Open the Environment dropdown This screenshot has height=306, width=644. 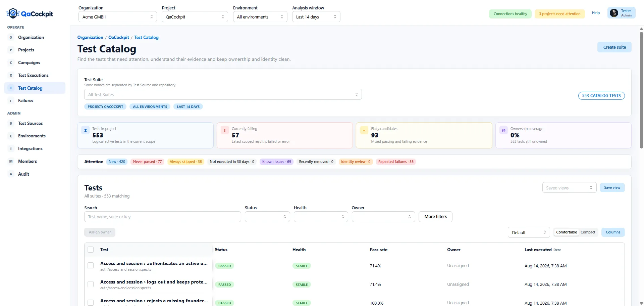pyautogui.click(x=260, y=17)
